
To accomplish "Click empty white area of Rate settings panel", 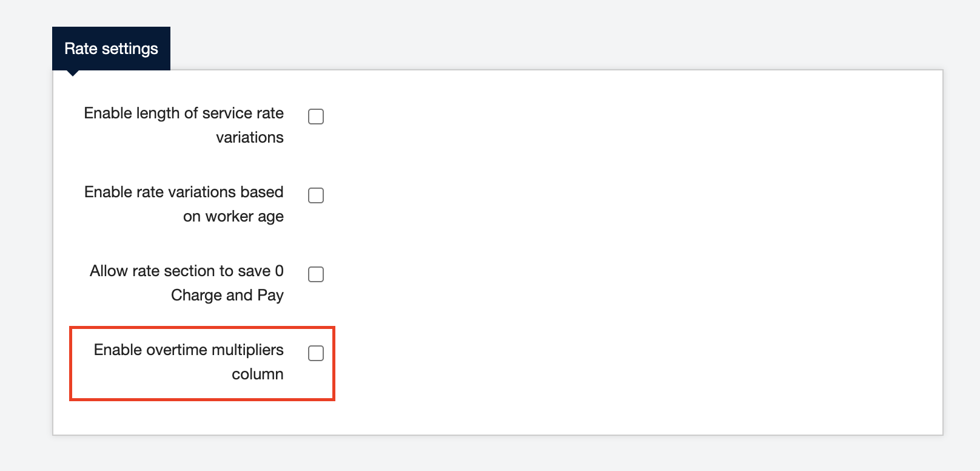I will (x=606, y=243).
